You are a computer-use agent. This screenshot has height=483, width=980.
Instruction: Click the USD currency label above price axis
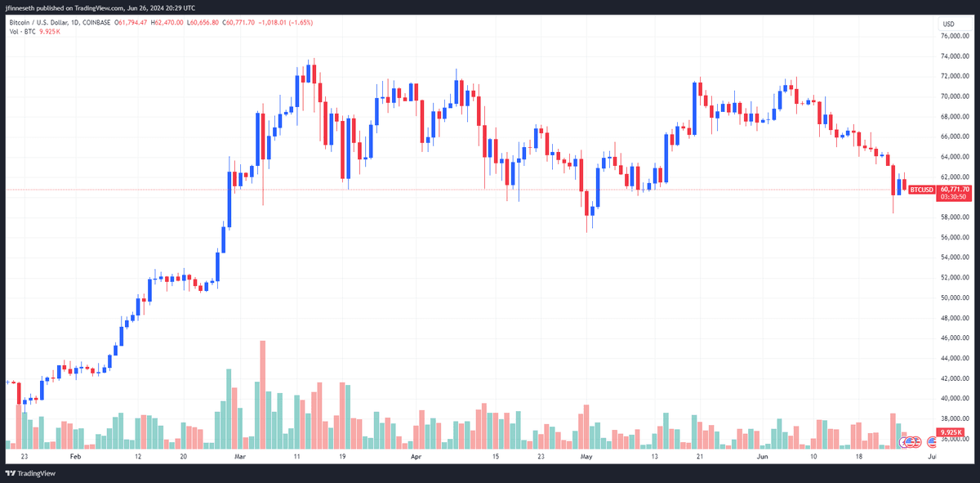point(948,23)
